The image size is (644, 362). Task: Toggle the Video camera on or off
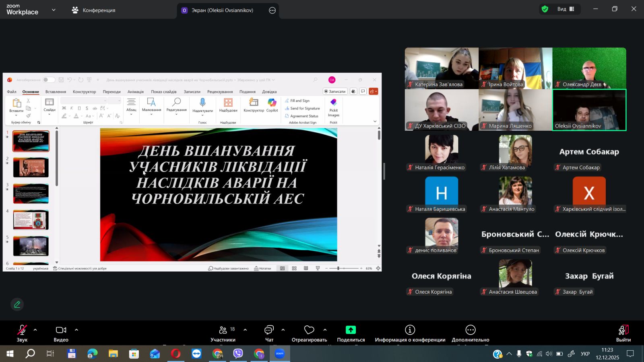61,330
